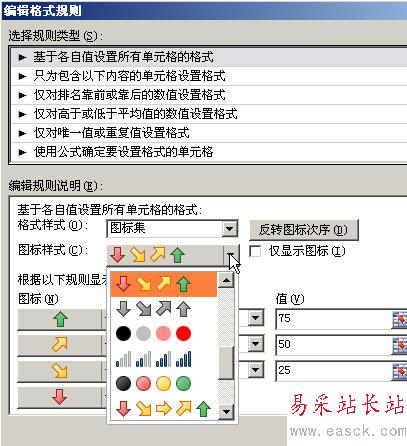Viewport: 407px width, 446px height.
Task: Select rule type 基于各自值设置所有单元格的格式
Action: point(209,57)
